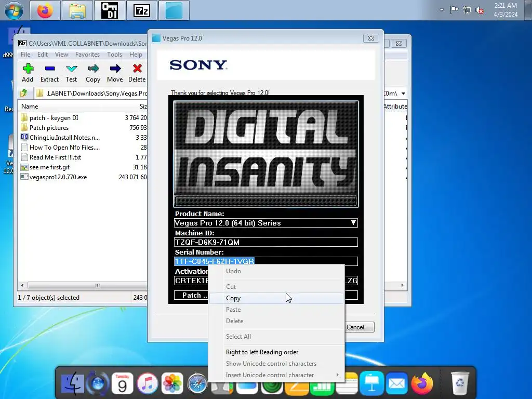Open Windows Explorer from the taskbar
Viewport: 532px width, 399px height.
77,10
